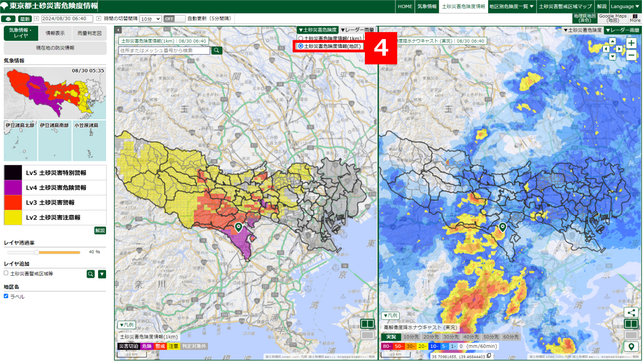The height and width of the screenshot is (364, 643).
Task: Pan the map up with arrow button
Action: tap(613, 42)
